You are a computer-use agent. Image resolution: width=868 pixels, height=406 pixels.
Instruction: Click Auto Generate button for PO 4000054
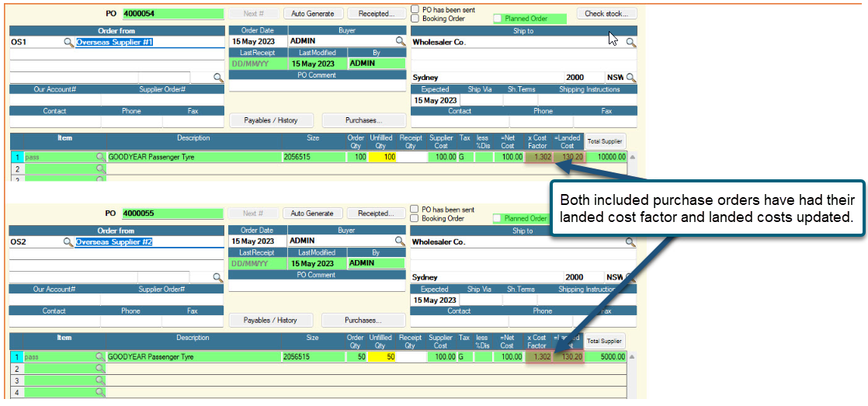pyautogui.click(x=314, y=13)
